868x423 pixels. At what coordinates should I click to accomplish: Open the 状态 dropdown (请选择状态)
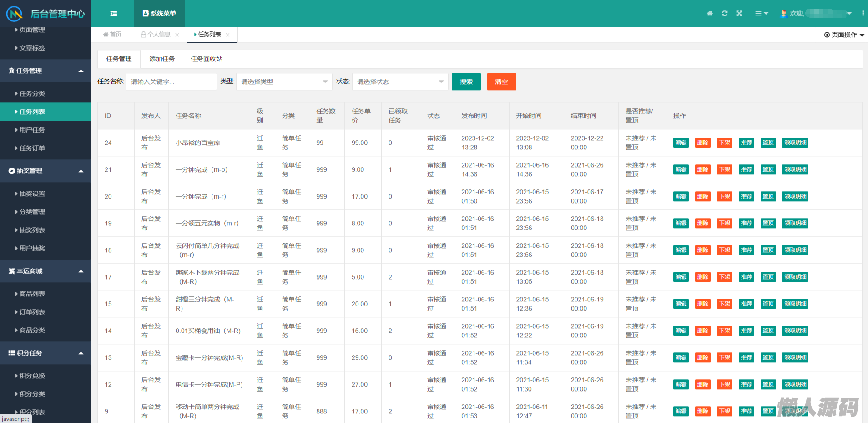[x=400, y=82]
